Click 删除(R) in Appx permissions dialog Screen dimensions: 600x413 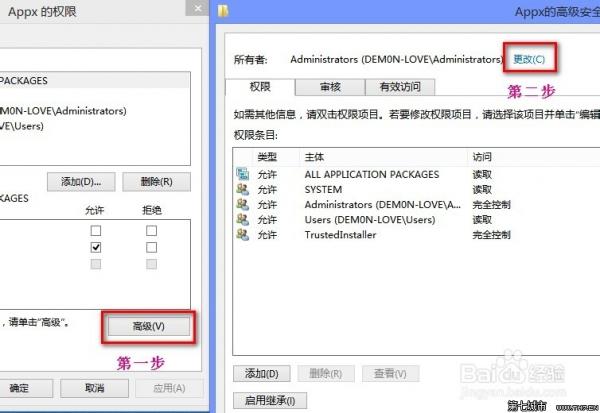[x=157, y=181]
